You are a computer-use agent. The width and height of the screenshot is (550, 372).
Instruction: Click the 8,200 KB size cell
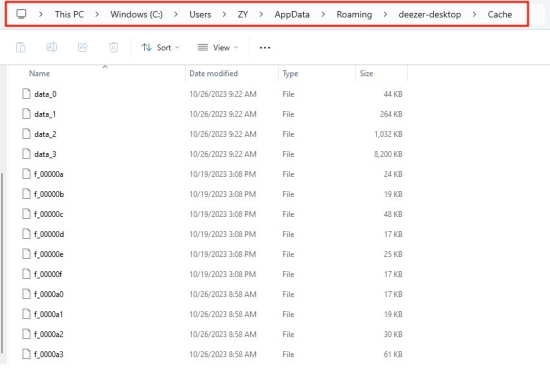tap(388, 154)
